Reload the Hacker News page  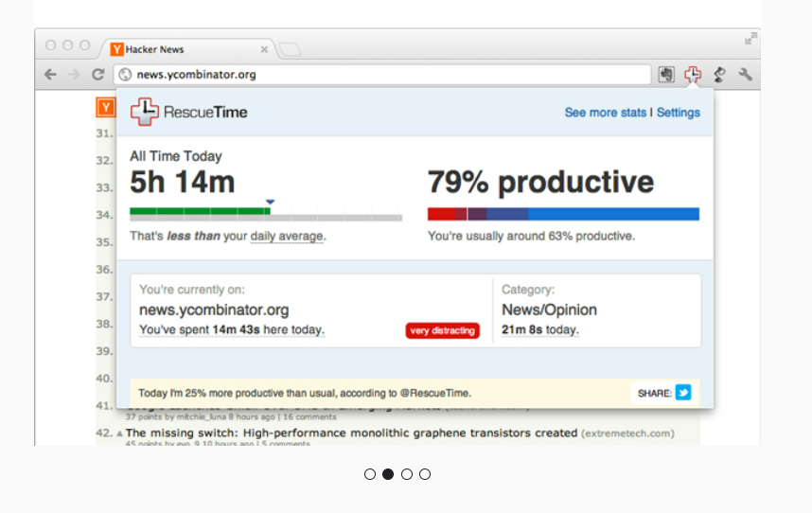pyautogui.click(x=97, y=75)
